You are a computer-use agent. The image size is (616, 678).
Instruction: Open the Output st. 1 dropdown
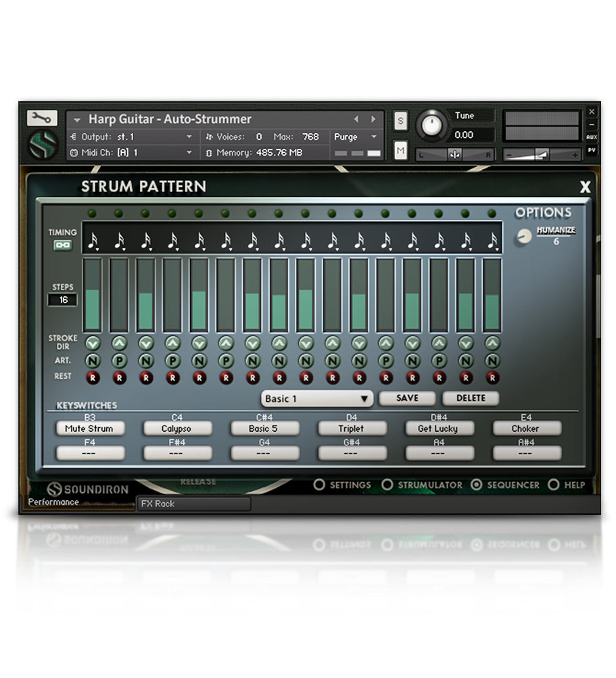[131, 137]
